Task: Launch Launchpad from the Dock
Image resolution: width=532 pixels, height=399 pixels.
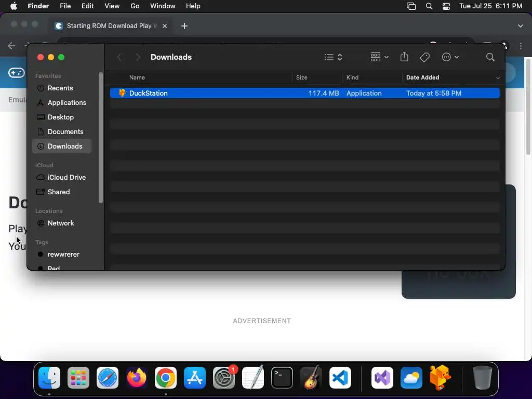Action: pos(78,378)
